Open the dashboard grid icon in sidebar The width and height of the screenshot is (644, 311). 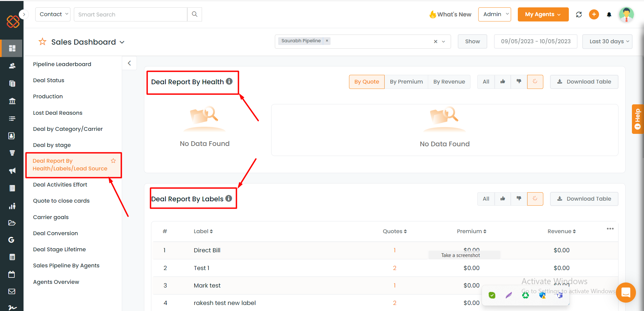pos(12,48)
